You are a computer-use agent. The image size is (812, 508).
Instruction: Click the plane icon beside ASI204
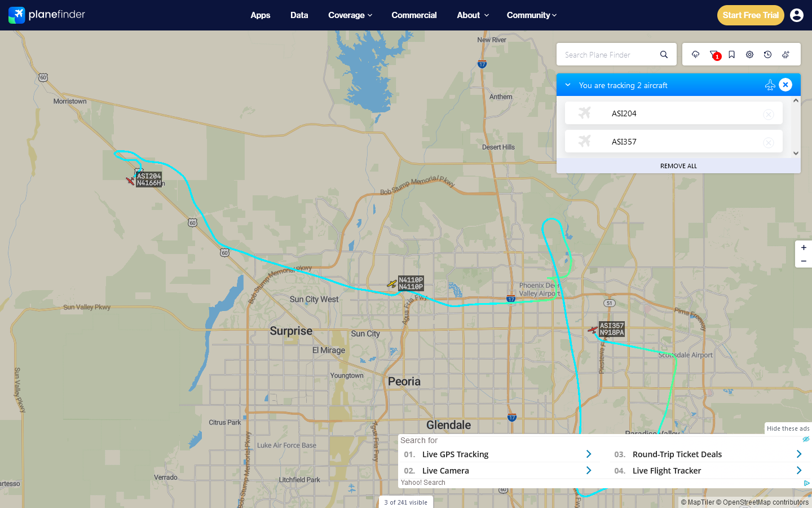click(585, 113)
